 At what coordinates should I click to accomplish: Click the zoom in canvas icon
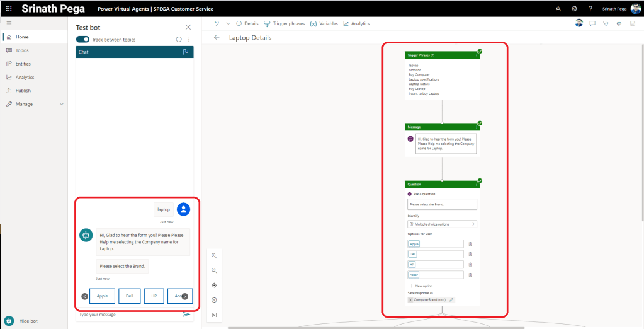coord(214,255)
